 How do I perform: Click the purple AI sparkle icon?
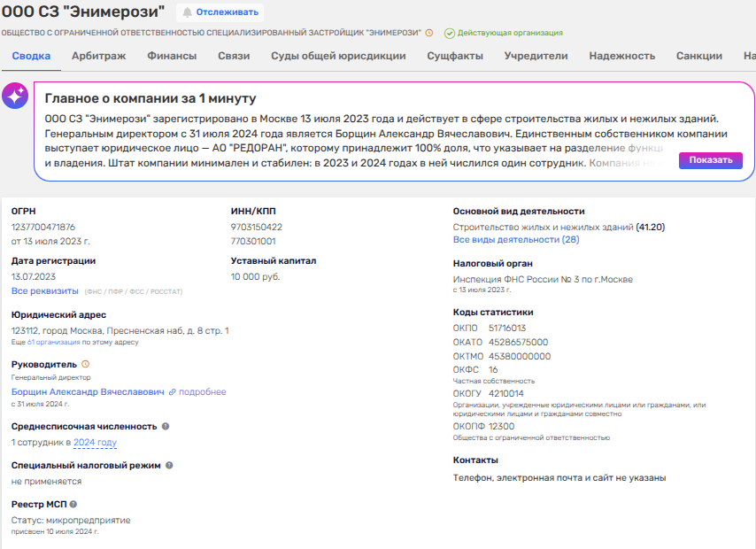click(15, 97)
